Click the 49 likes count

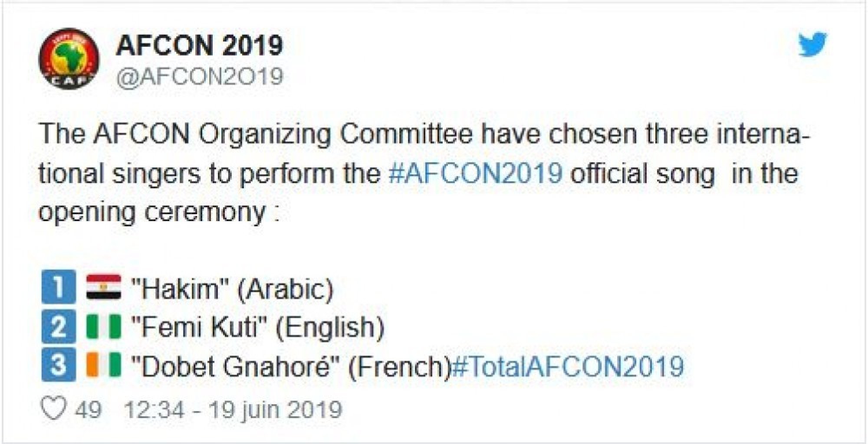tap(89, 410)
